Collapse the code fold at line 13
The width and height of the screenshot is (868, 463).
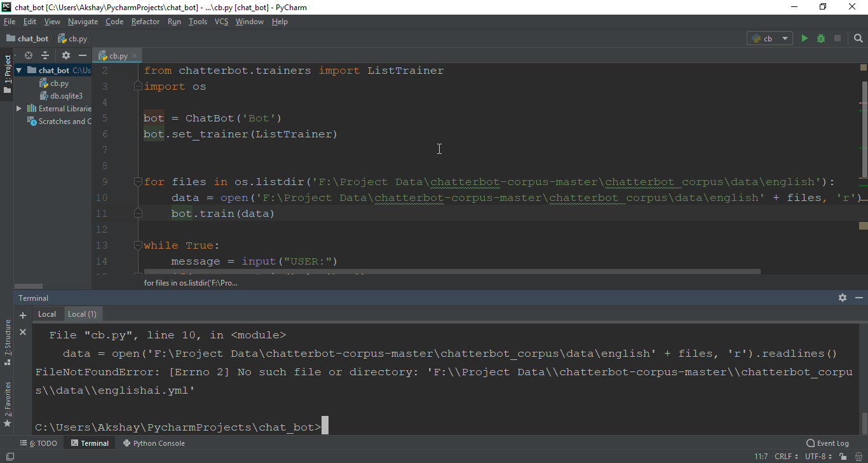coord(138,245)
